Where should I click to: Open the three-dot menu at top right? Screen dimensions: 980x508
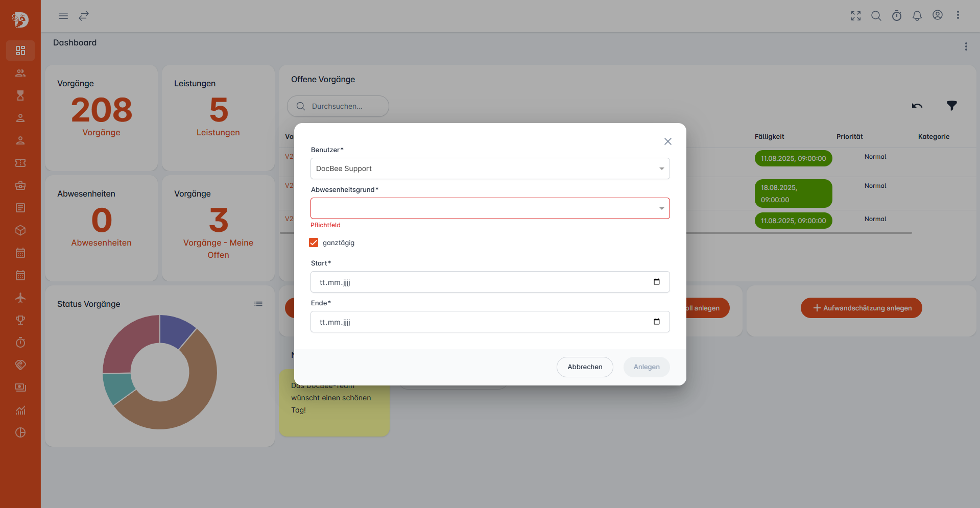[958, 15]
